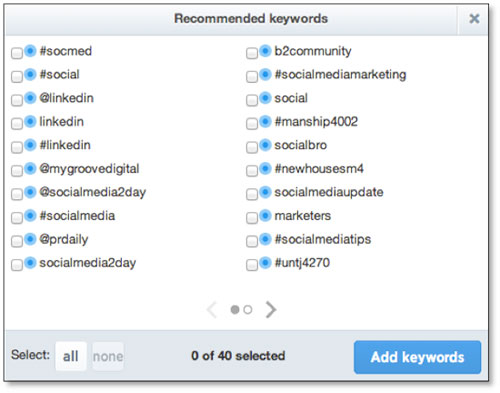Jump to second page pagination dot
Screen dimensions: 500x393
click(x=248, y=310)
